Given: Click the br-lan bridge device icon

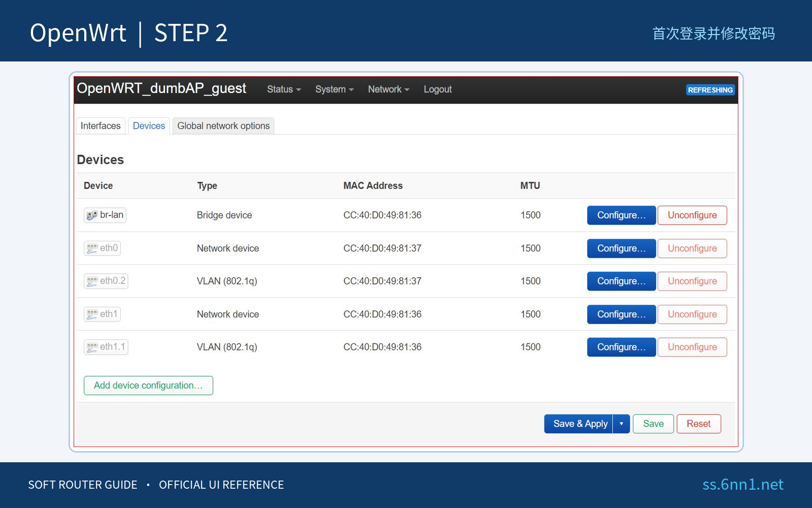Looking at the screenshot, I should click(x=92, y=215).
